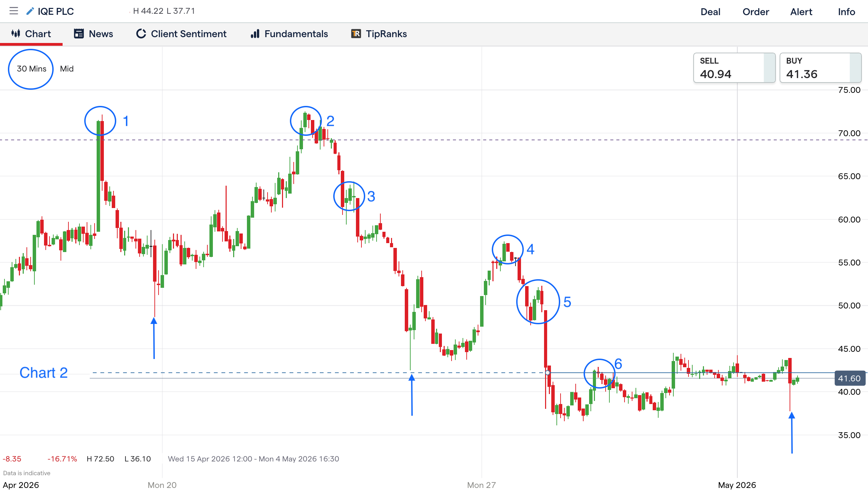Click the Order button

click(756, 12)
